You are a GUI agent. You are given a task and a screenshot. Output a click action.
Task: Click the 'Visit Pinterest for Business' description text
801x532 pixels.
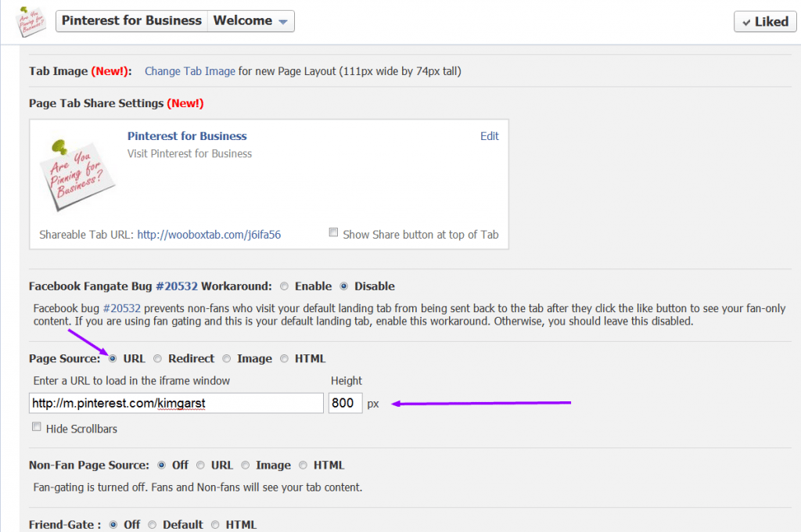[x=189, y=154]
